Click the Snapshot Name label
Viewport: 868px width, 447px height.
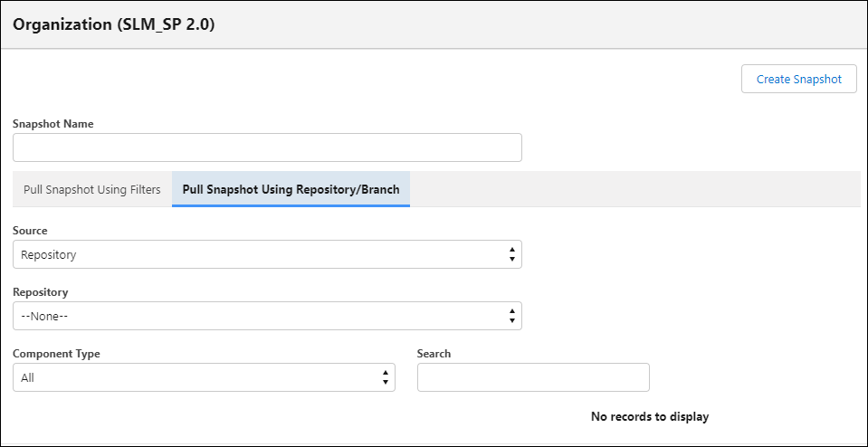click(x=53, y=124)
